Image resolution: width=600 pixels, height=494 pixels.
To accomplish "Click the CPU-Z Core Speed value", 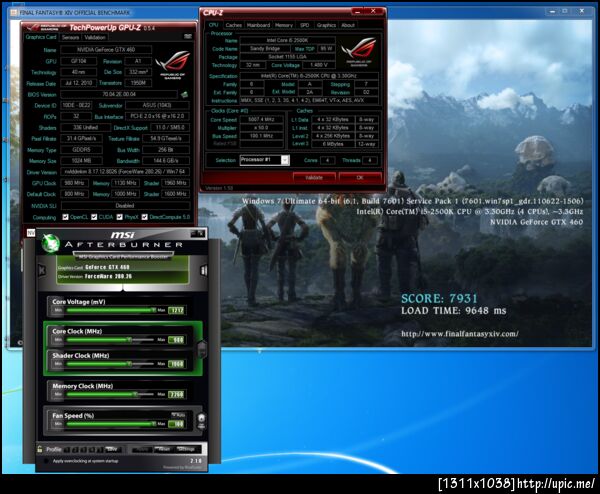I will (261, 119).
